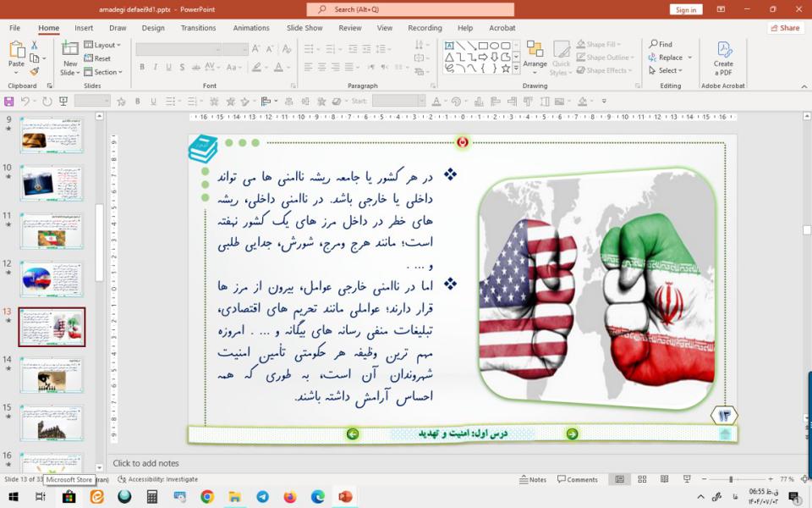
Task: Click the zoom slider handle
Action: 731,479
